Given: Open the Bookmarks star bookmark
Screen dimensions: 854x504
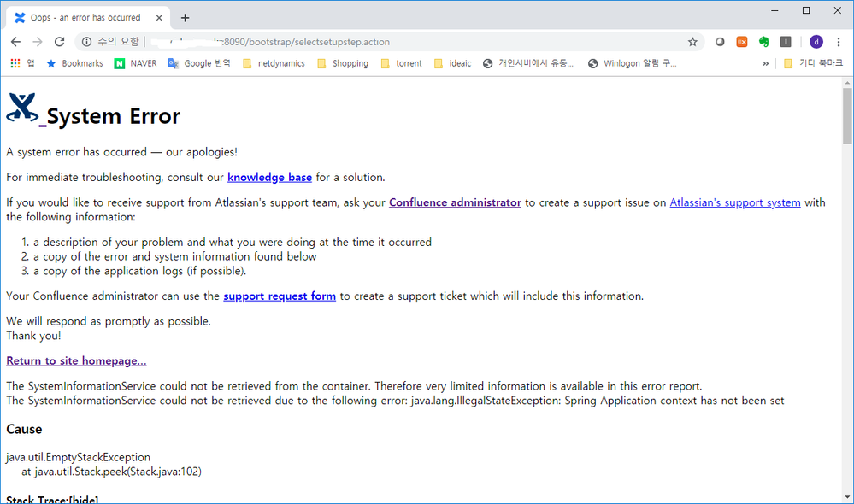Looking at the screenshot, I should [x=74, y=63].
